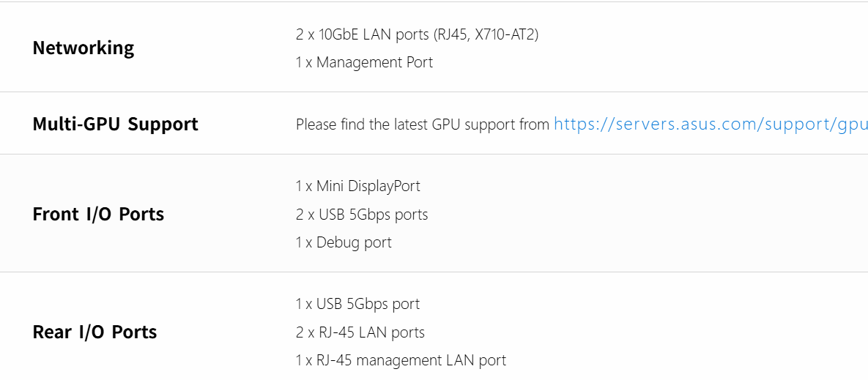
Task: Select the Multi-GPU Support heading
Action: pos(115,124)
